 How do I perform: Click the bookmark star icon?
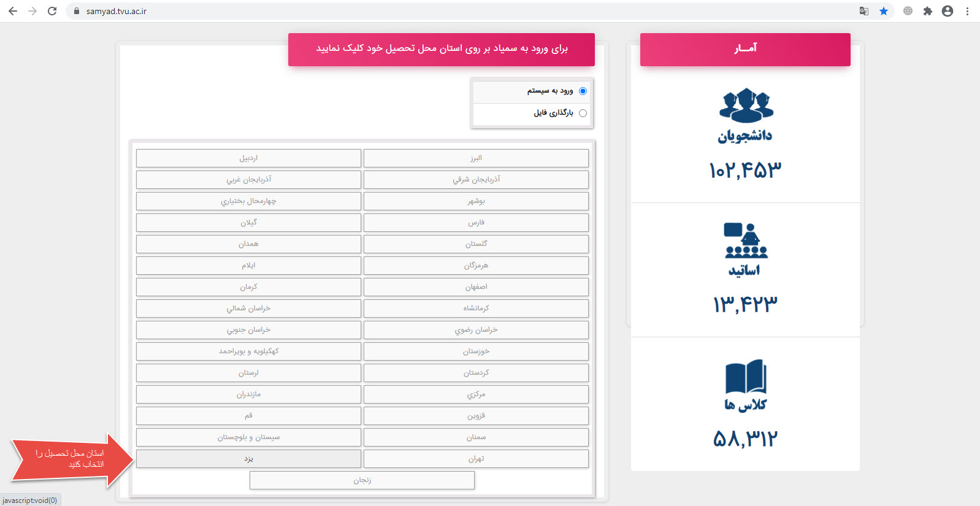click(884, 11)
